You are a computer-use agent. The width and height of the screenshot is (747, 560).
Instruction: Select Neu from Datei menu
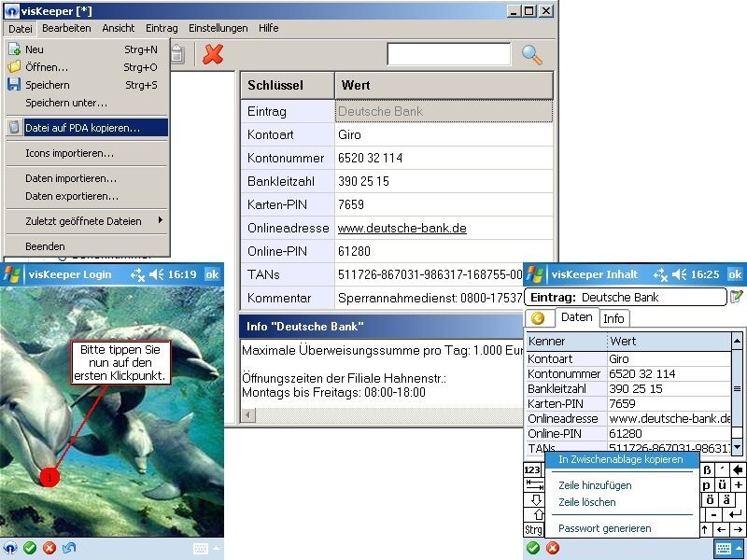point(87,49)
